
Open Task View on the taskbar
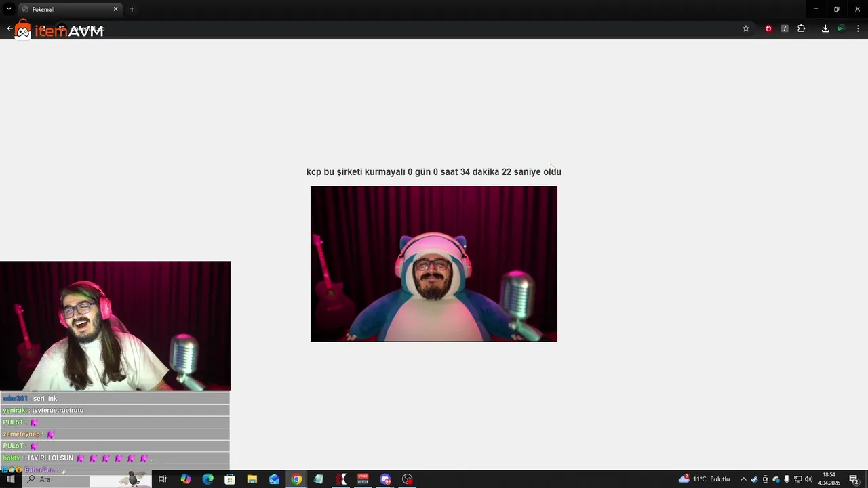(x=163, y=479)
